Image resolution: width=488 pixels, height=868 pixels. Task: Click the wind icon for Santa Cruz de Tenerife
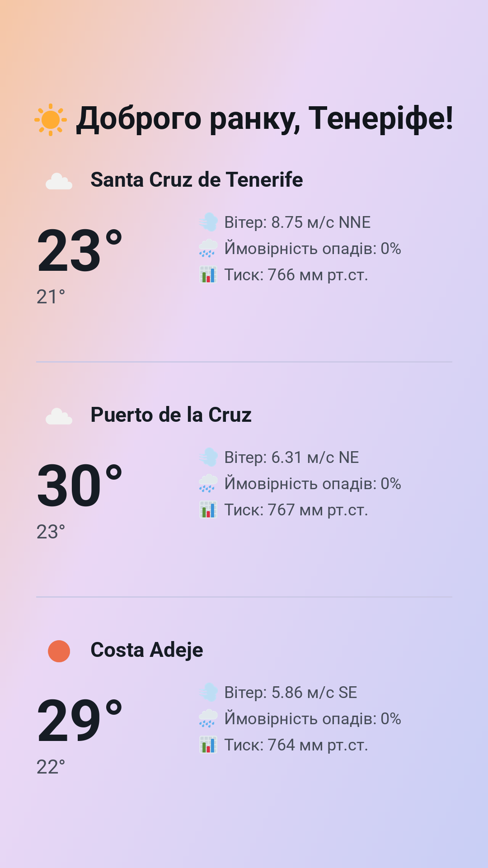[x=208, y=222]
